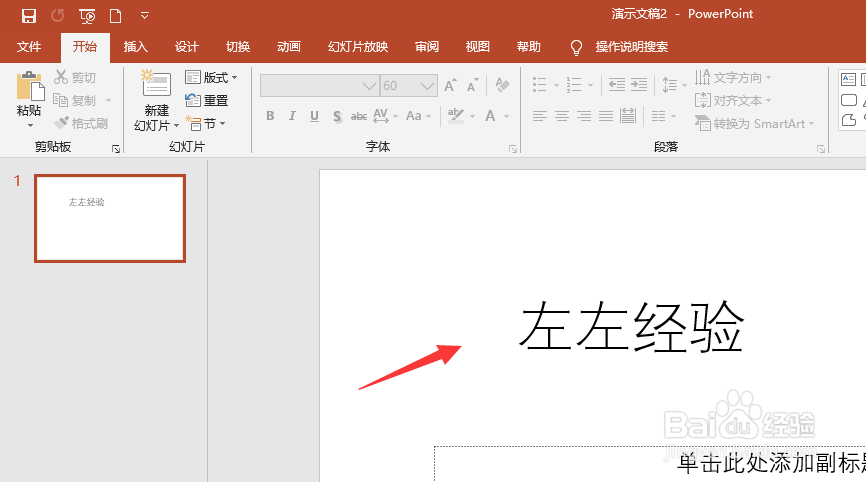866x482 pixels.
Task: Click the decrease font size icon
Action: point(472,85)
